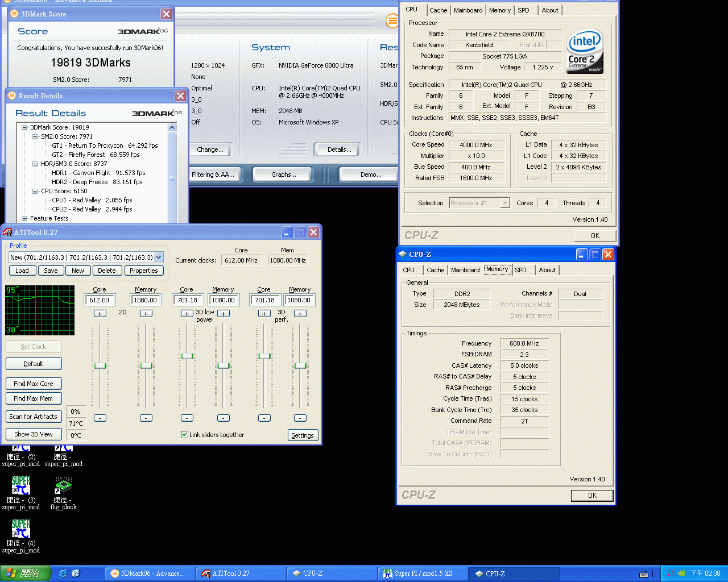Open the Mainboard tab in upper CPU-Z
Screen dimensions: 728x582
(x=468, y=10)
